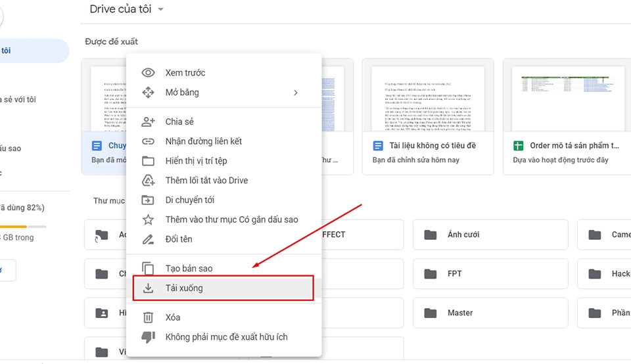Screen dimensions: 631x364
Task: Click the Được đề xuất heading
Action: (x=112, y=42)
